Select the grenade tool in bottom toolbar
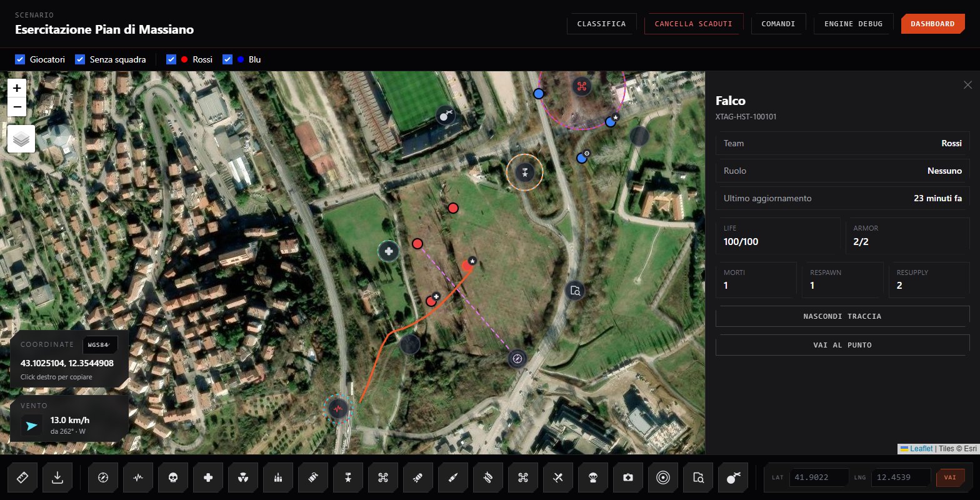 (x=314, y=478)
